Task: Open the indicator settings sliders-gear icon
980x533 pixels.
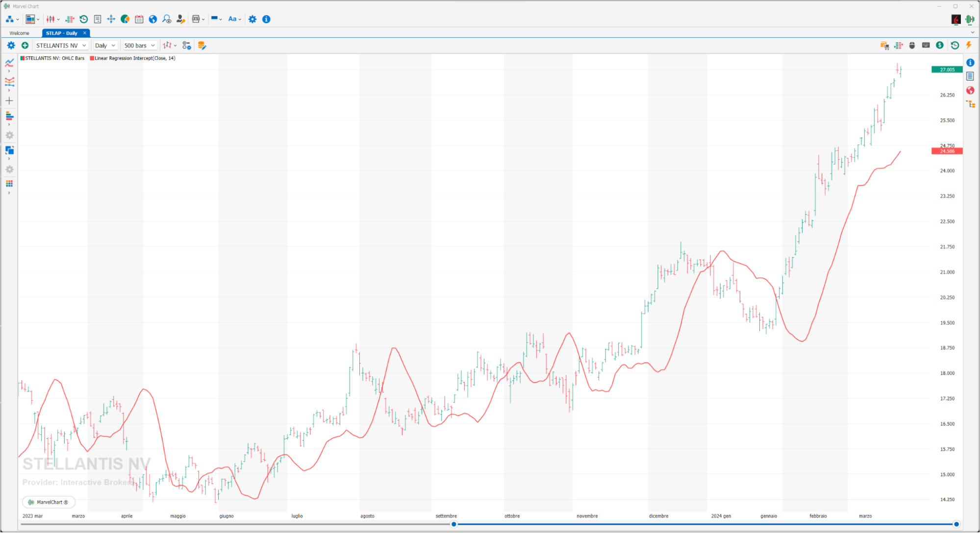Action: 187,45
